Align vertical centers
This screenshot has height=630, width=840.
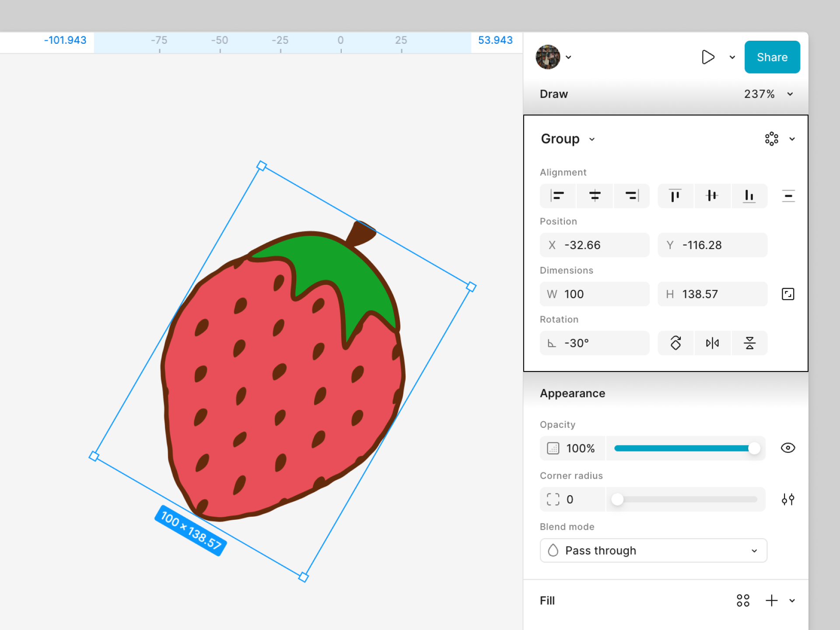(712, 196)
